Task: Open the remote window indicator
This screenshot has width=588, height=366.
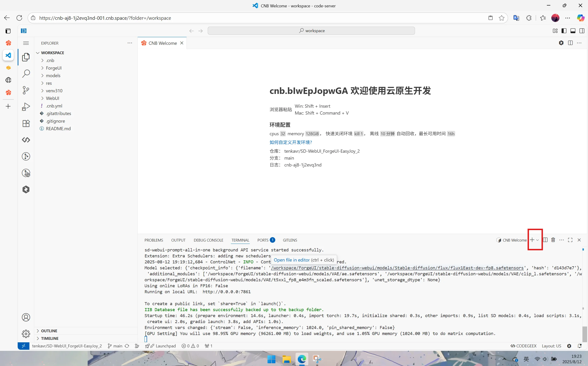Action: coord(23,346)
